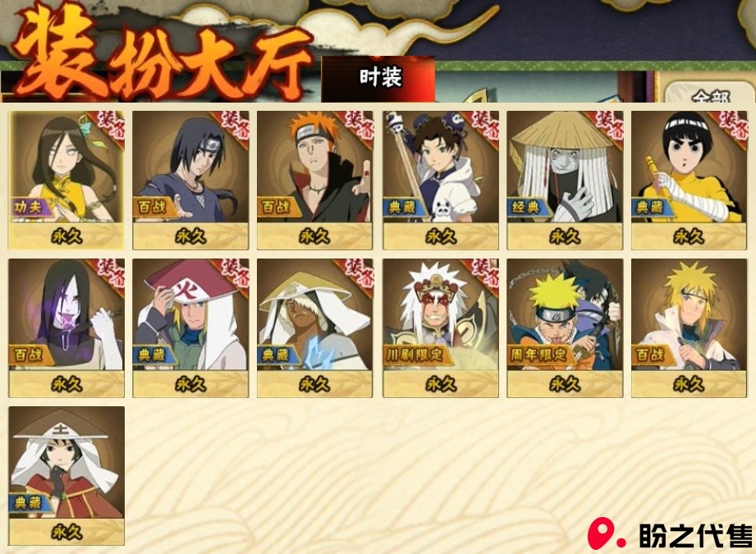The height and width of the screenshot is (554, 756).
Task: Select the dark-haired 百战 headband costume card
Action: pyautogui.click(x=191, y=180)
